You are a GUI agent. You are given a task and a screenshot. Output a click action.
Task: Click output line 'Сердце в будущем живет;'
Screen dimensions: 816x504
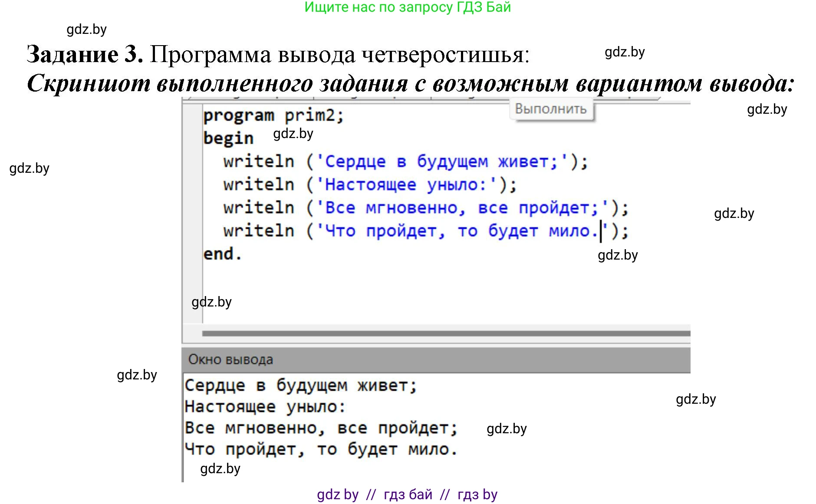click(x=301, y=385)
